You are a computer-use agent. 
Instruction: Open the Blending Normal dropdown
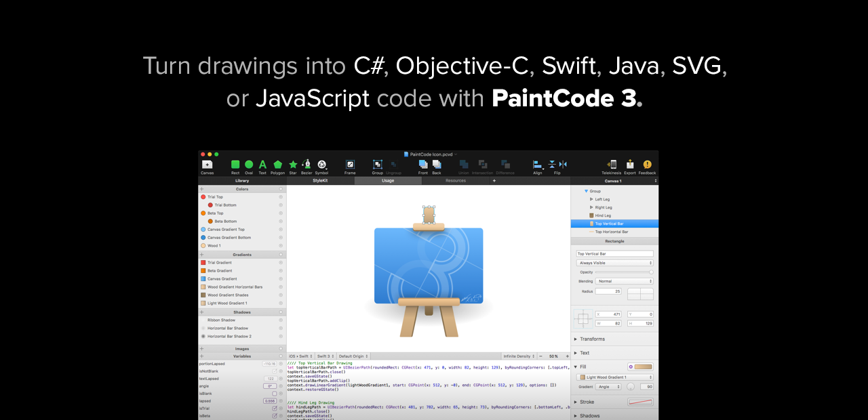625,281
